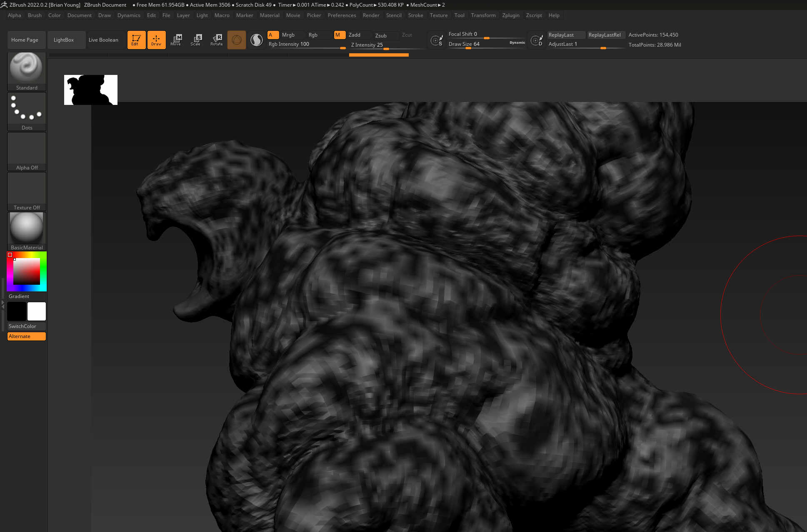
Task: Toggle the Zsub sculpting mode
Action: 380,35
